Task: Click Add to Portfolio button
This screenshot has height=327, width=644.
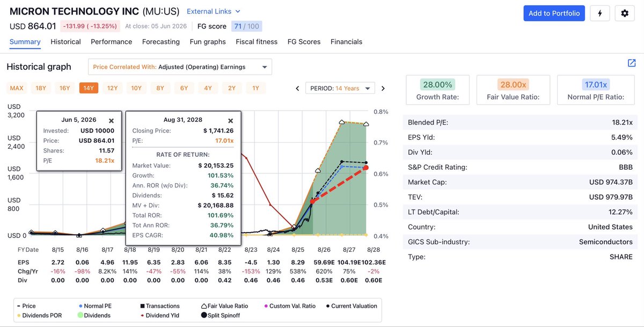Action: pos(554,13)
